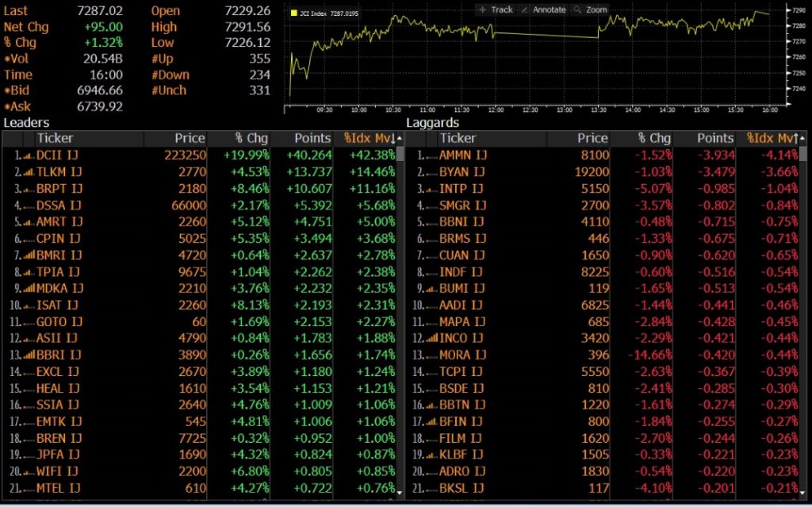Open the BRMS IJ ticker
This screenshot has height=507, width=812.
click(463, 239)
